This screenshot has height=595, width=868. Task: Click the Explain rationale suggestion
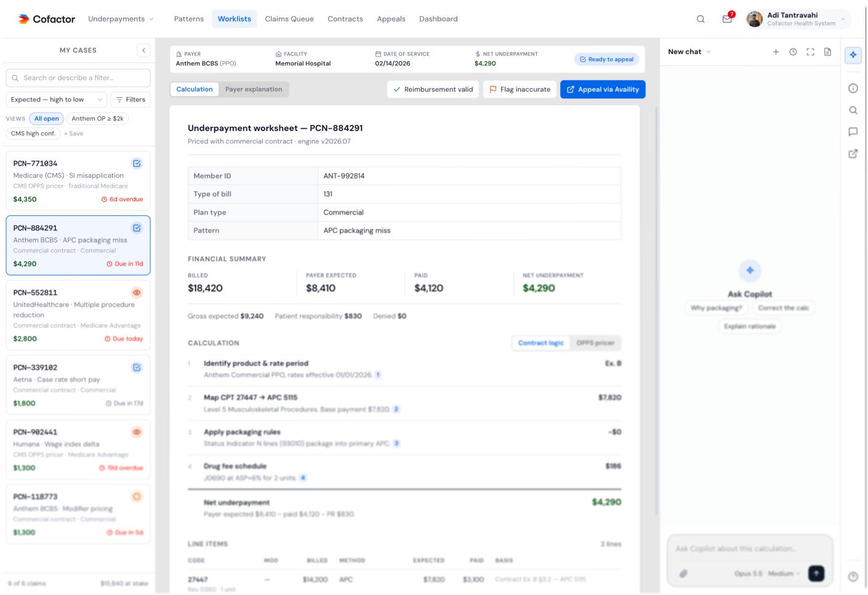[750, 326]
